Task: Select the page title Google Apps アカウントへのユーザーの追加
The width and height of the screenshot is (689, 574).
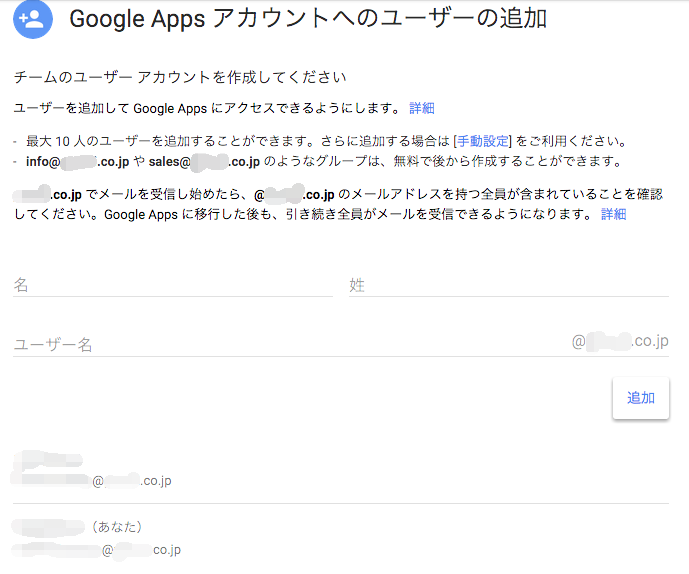Action: coord(308,19)
